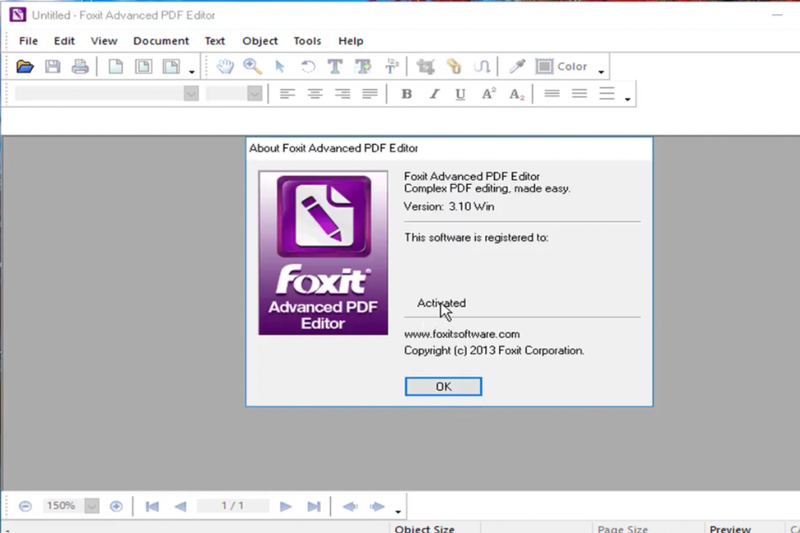Open the font name dropdown
800x533 pixels.
click(191, 93)
